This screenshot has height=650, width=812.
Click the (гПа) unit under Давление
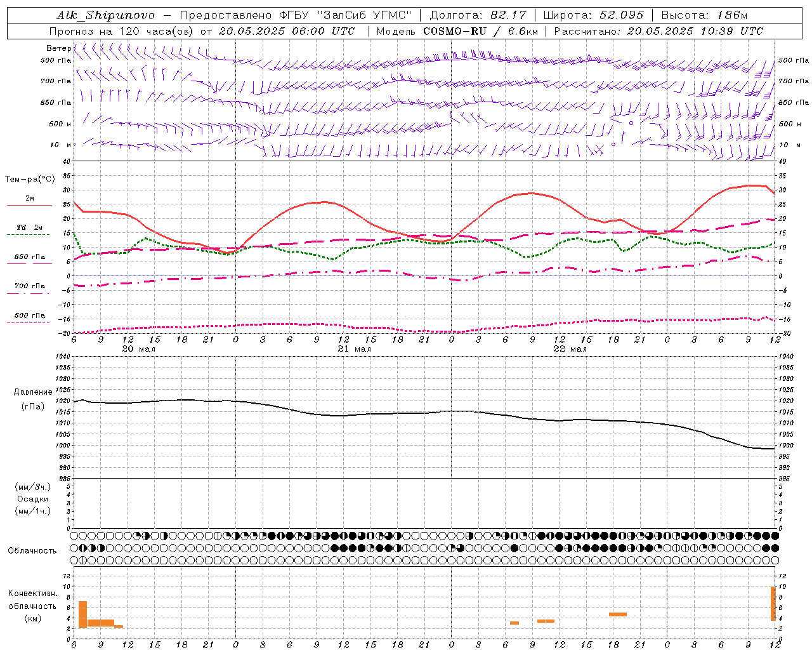click(x=33, y=406)
